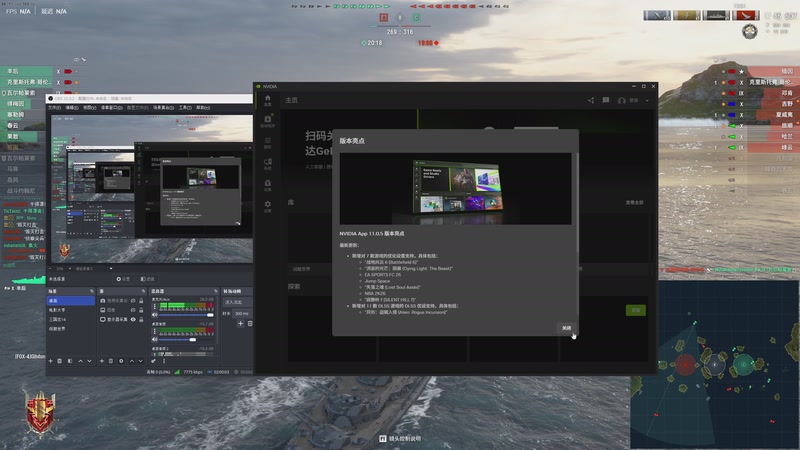Open the OBS 文件(F) menu

54,108
